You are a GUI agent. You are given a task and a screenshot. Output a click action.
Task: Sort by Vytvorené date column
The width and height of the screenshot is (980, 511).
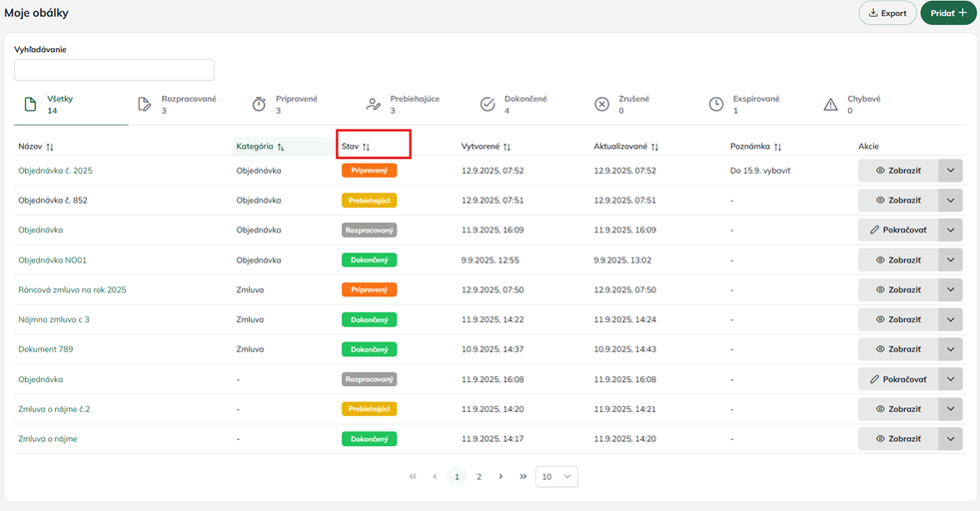coord(506,147)
